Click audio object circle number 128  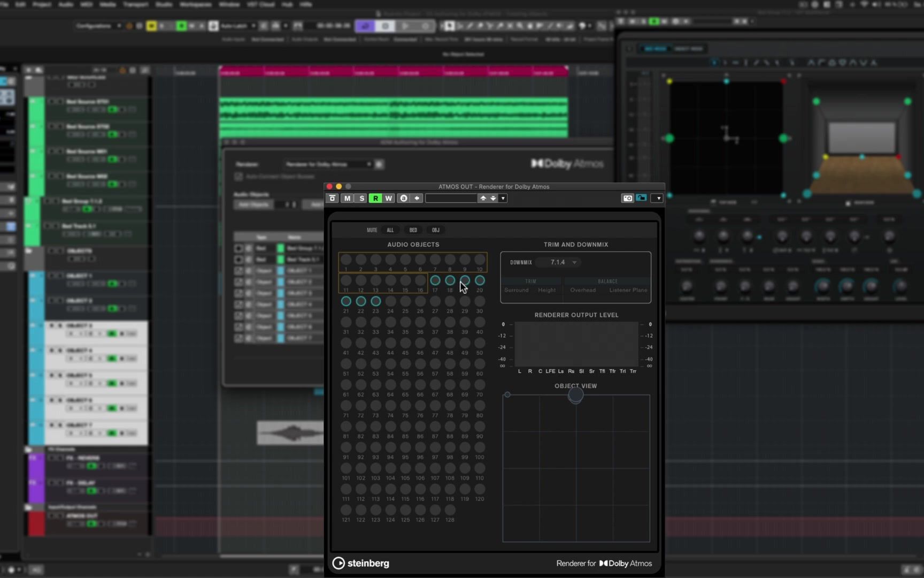[x=450, y=510]
